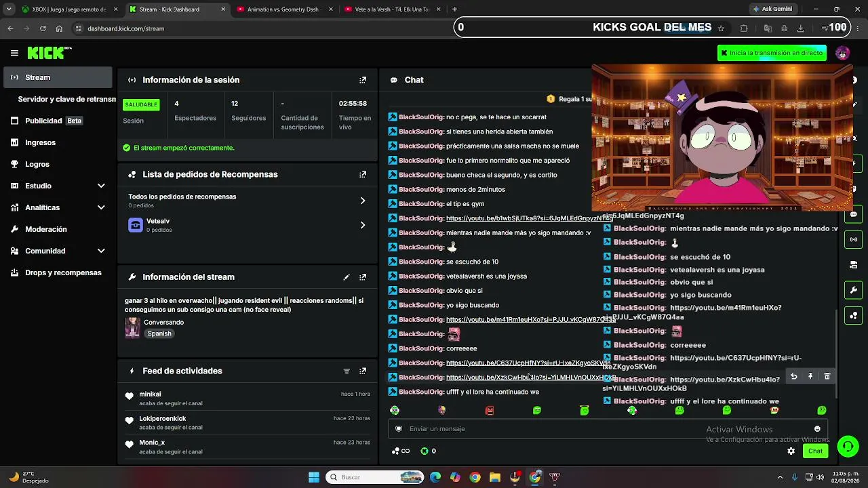This screenshot has height=488, width=868.
Task: Open the Kick hamburger menu
Action: click(x=14, y=53)
